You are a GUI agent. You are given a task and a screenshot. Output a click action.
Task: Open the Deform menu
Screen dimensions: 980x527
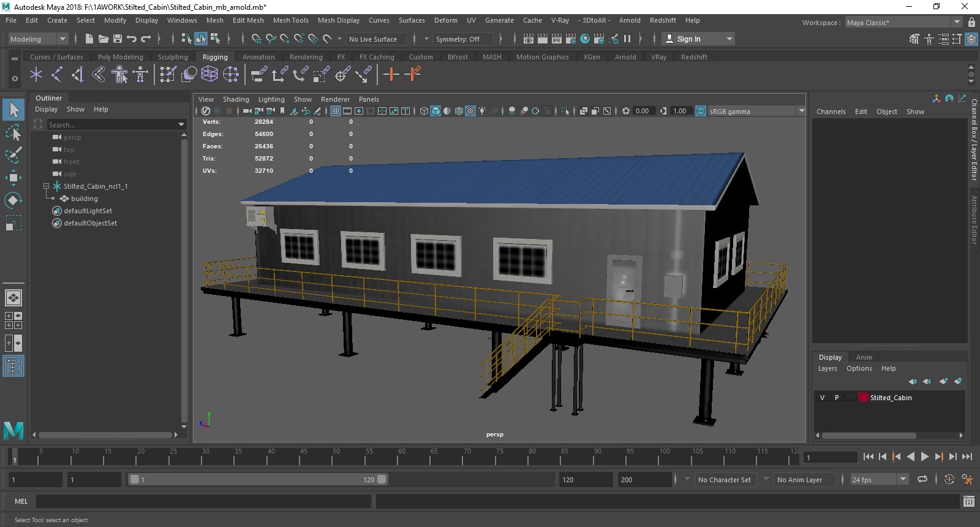[446, 20]
